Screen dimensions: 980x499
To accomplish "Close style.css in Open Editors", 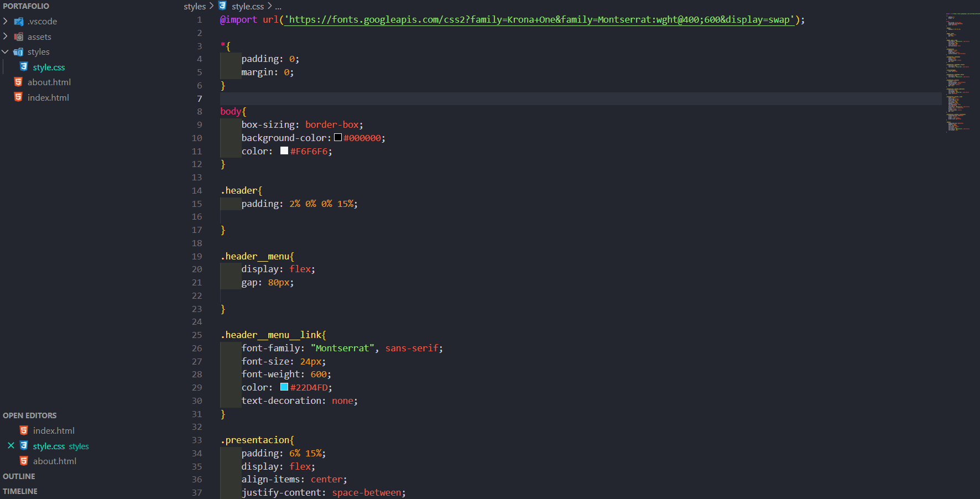I will coord(11,446).
